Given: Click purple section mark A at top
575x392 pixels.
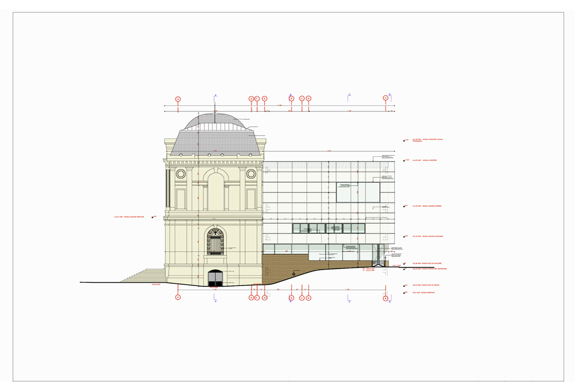Looking at the screenshot, I should pos(216,97).
